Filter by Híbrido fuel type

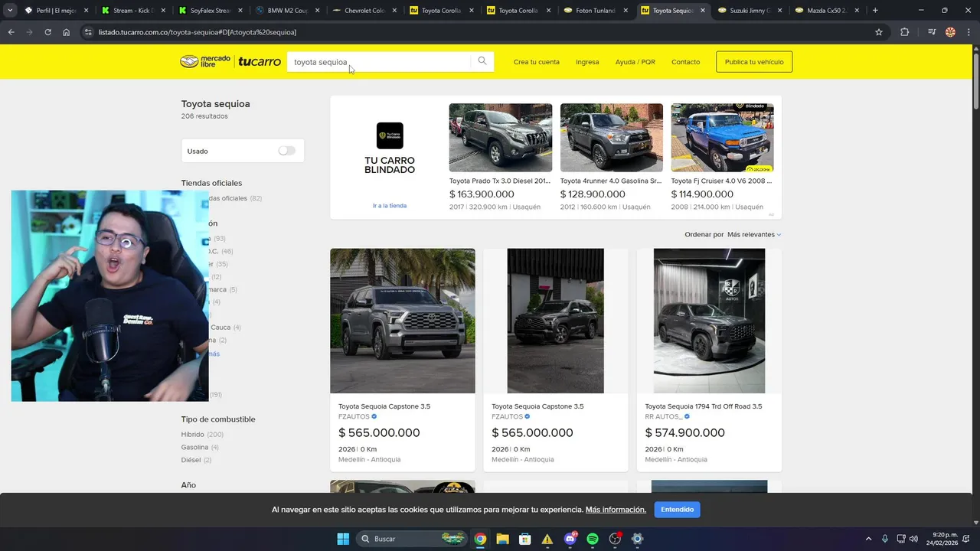(x=192, y=435)
